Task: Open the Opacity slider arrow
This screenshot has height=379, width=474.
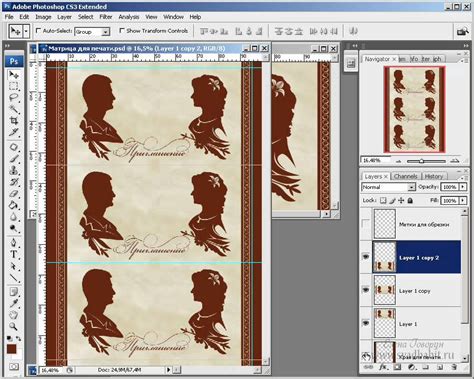Action: tap(463, 187)
